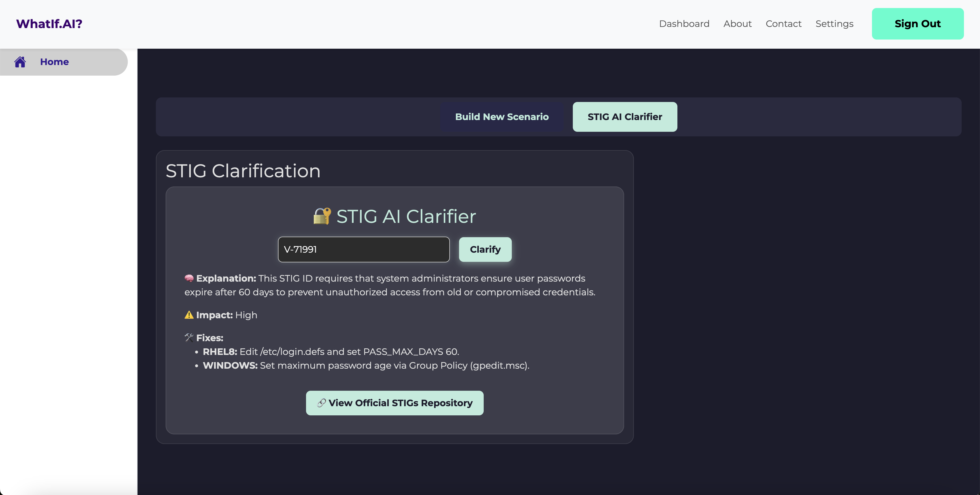Open the WhatIf.AI? logo homepage

(49, 23)
